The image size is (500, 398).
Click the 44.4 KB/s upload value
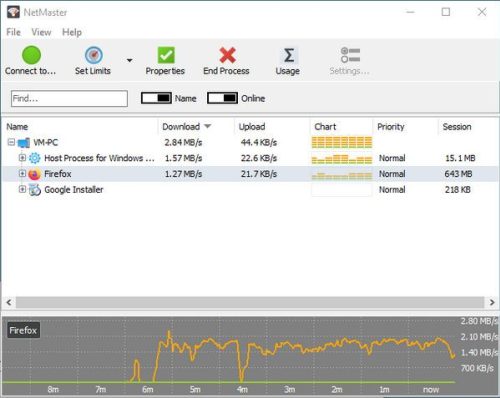coord(259,143)
